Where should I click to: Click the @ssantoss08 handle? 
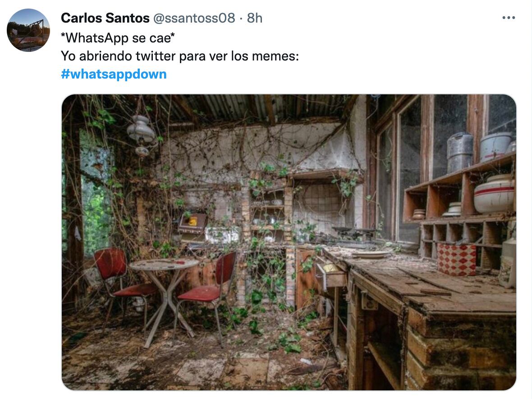[194, 18]
